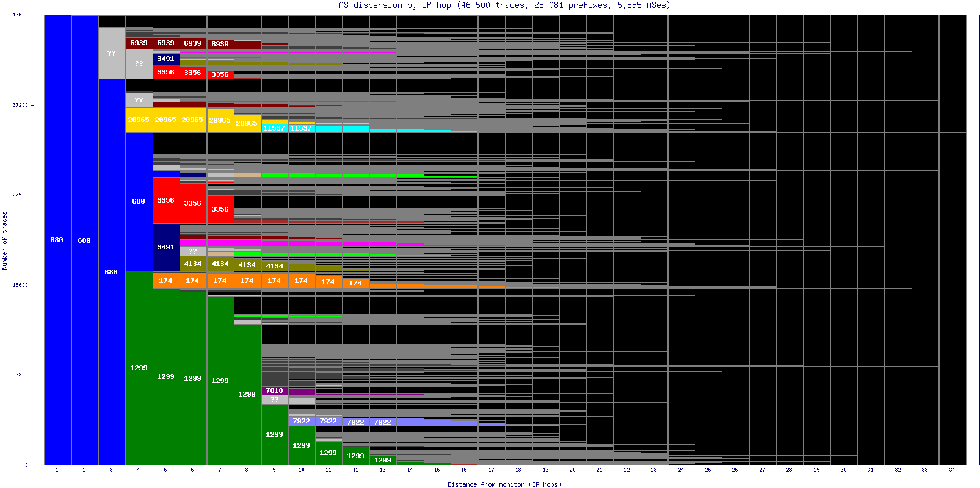Click the vertical 'Number of traces' axis label

5,240
